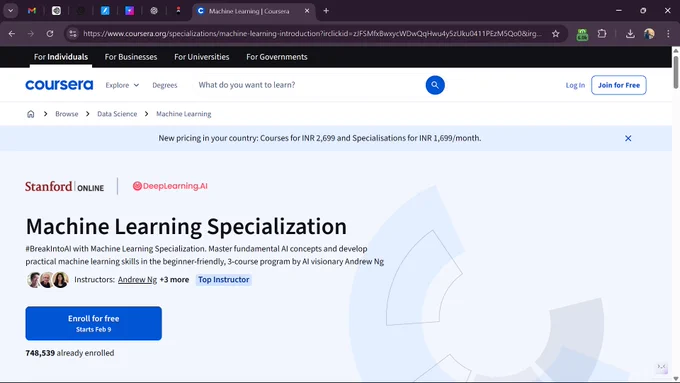Open the Machine Learning breadcrumb
The image size is (680, 383).
tap(184, 114)
